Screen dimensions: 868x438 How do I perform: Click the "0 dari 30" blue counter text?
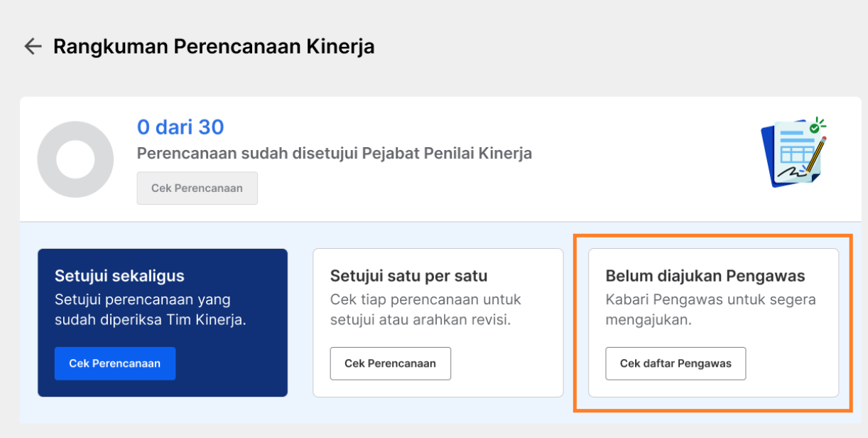[x=180, y=127]
